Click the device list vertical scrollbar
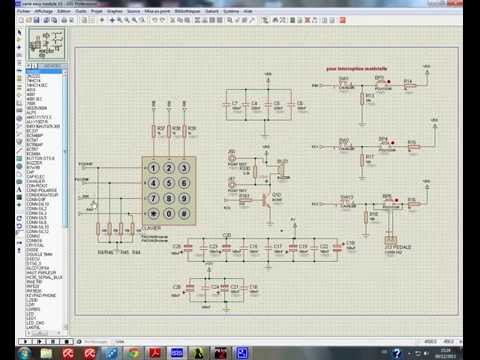 click(x=65, y=199)
